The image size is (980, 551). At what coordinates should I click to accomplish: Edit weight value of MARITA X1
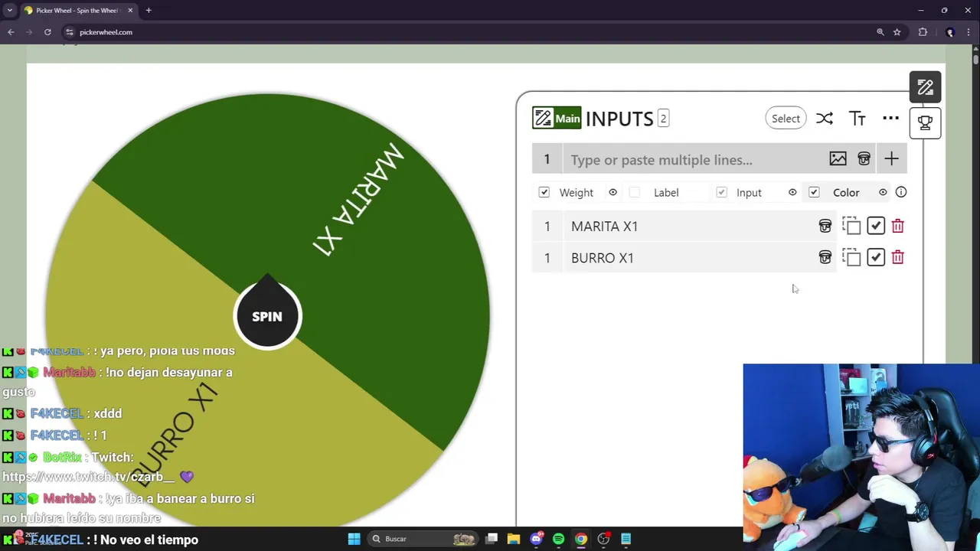click(547, 226)
